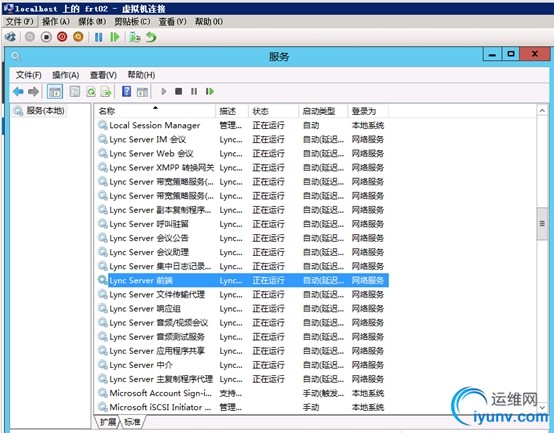Open VM connection 帮助(H) menu

point(208,22)
